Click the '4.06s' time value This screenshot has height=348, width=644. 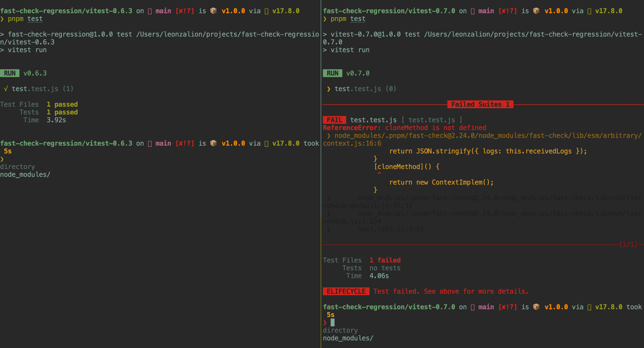click(x=379, y=276)
